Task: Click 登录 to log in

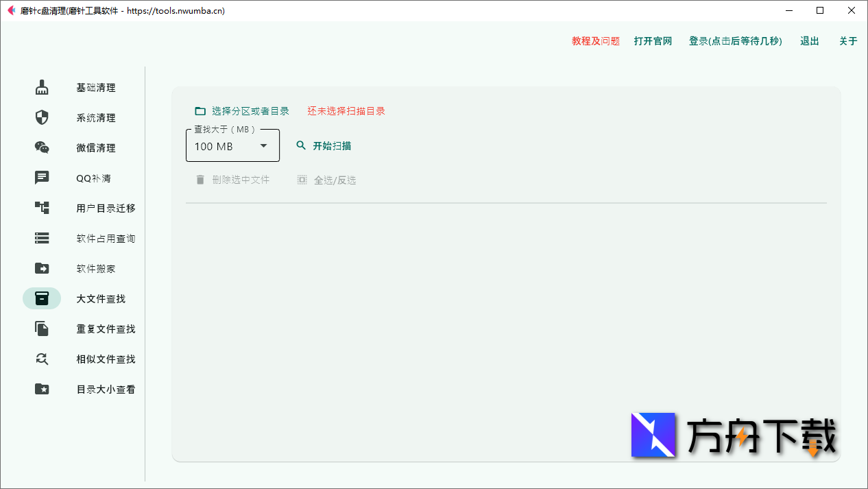Action: coord(735,40)
